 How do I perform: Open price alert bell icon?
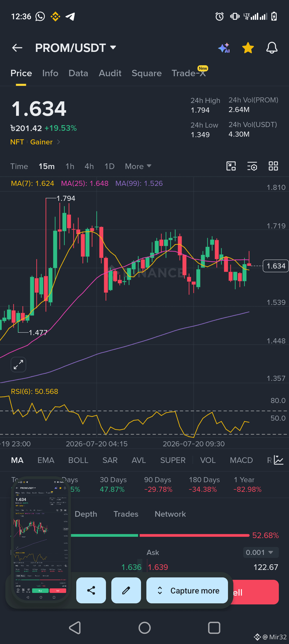coord(272,48)
